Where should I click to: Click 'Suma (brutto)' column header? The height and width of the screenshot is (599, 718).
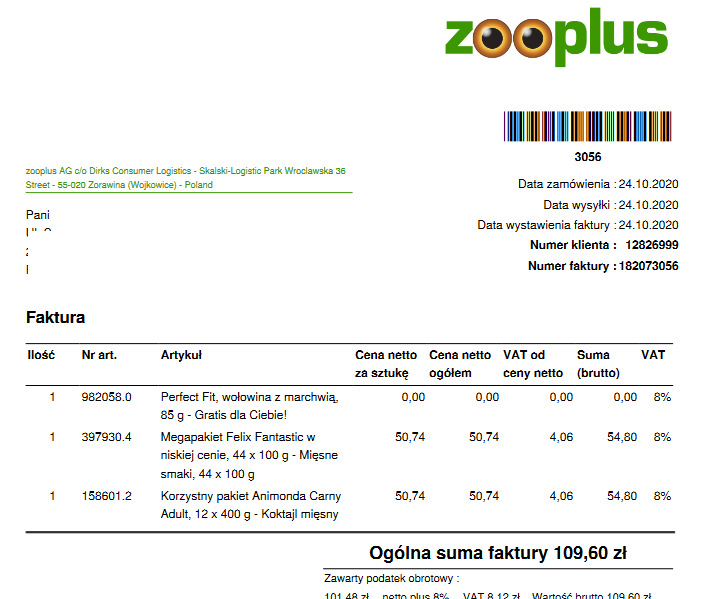598,364
